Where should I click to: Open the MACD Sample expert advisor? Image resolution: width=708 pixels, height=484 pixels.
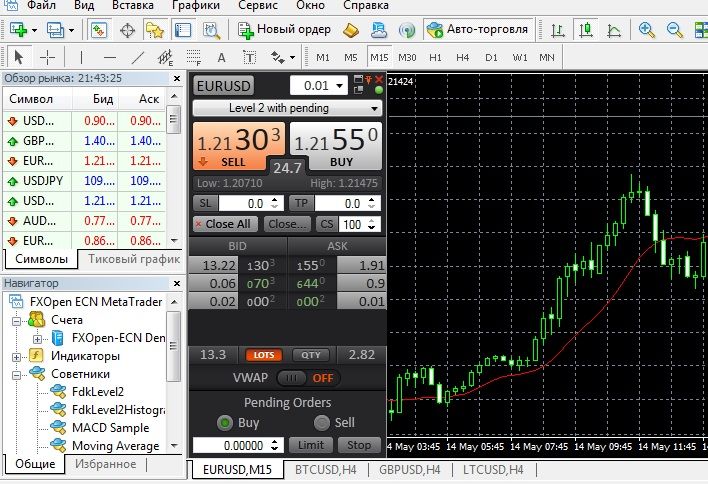click(x=110, y=428)
